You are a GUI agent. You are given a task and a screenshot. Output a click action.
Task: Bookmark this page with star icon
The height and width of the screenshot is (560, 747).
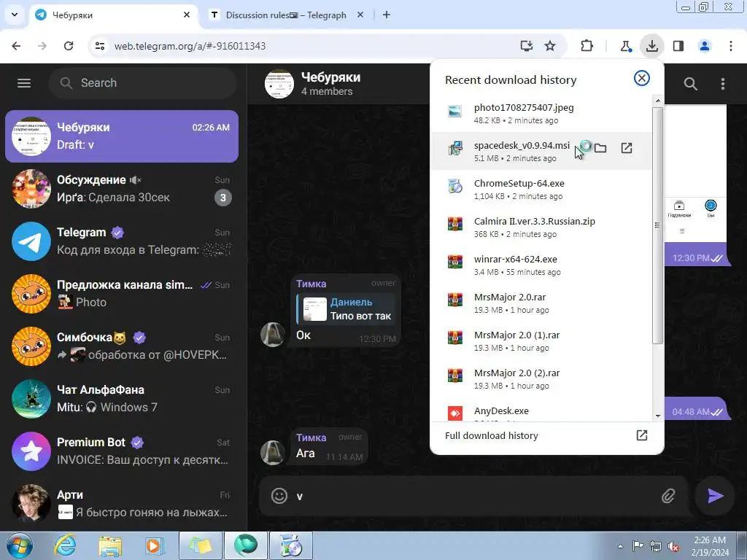coord(550,46)
